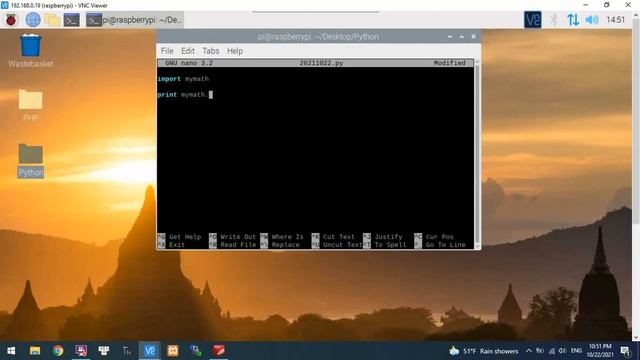Open the weather widget 51°F Rain showers
This screenshot has width=640, height=360.
(484, 351)
